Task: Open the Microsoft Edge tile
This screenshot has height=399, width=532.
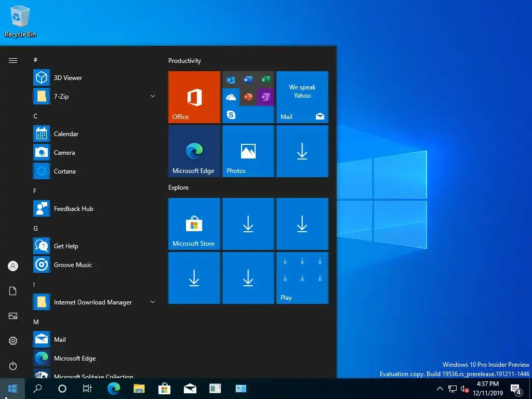Action: [x=194, y=151]
